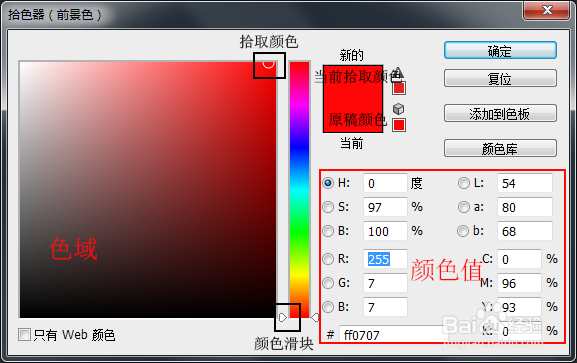Select the H hue radio button

pyautogui.click(x=328, y=183)
